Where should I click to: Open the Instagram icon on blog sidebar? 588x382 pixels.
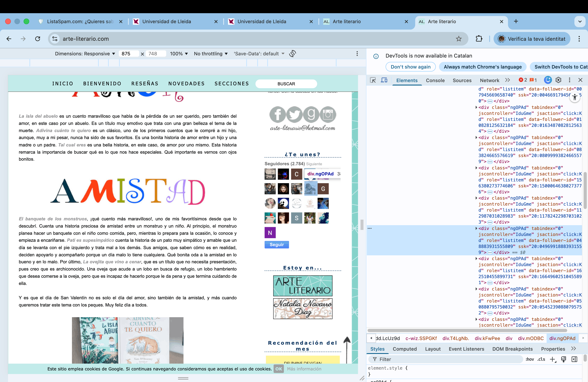[x=328, y=114]
